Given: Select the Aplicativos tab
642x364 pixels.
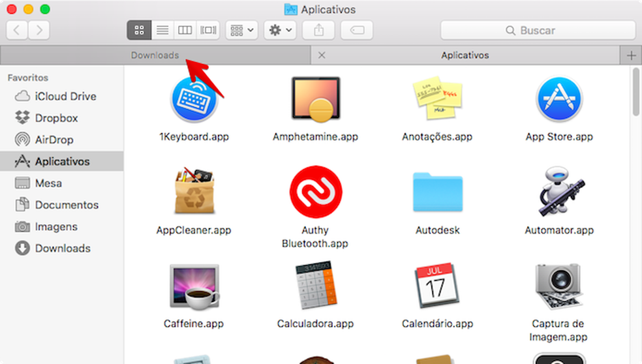Looking at the screenshot, I should (465, 55).
